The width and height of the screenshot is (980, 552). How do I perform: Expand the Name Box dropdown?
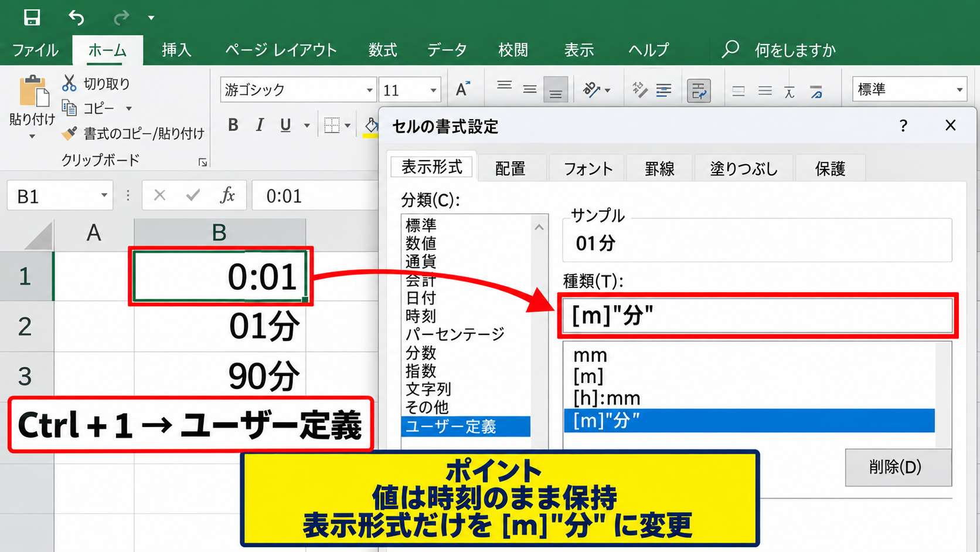104,195
